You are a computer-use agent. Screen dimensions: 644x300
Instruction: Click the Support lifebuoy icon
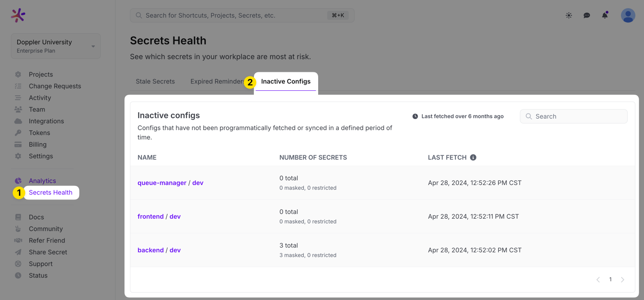pos(18,264)
